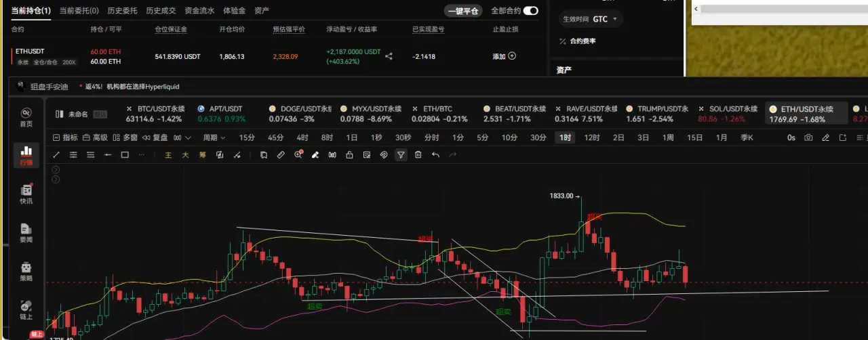Click the lock drawings icon
This screenshot has width=868, height=340.
click(349, 155)
